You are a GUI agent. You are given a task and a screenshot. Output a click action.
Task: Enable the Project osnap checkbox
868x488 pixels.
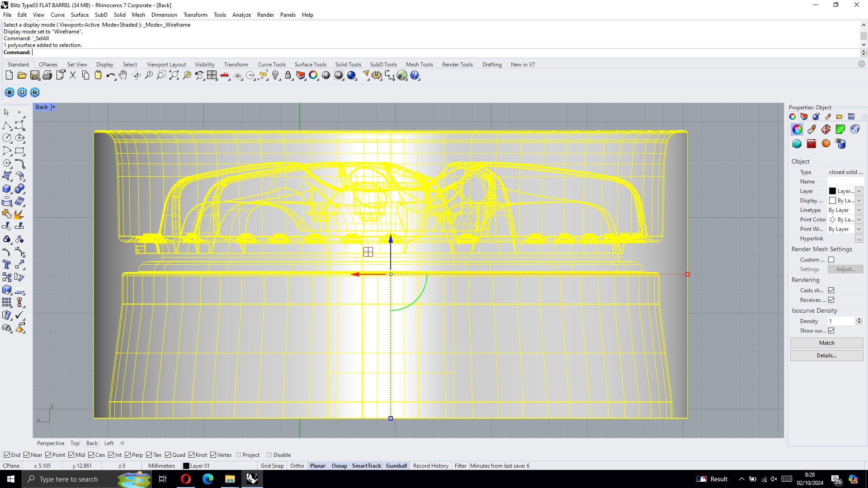tap(239, 455)
